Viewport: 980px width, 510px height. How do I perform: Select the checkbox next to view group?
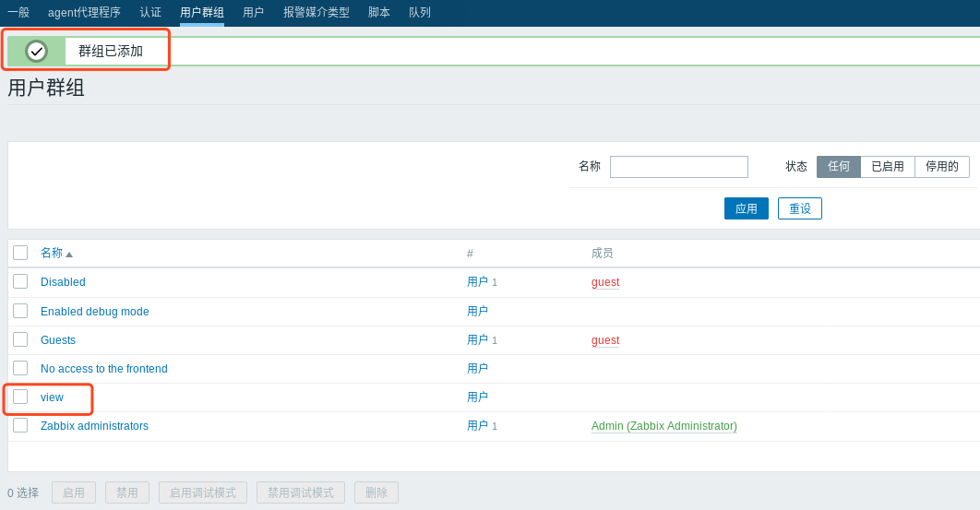coord(20,397)
